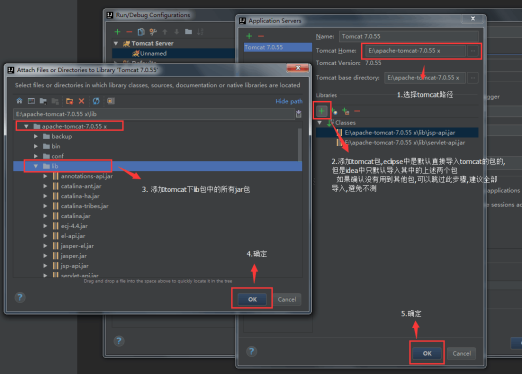Confirm Attach Files dialog with OK
523x375 pixels.
[x=252, y=299]
